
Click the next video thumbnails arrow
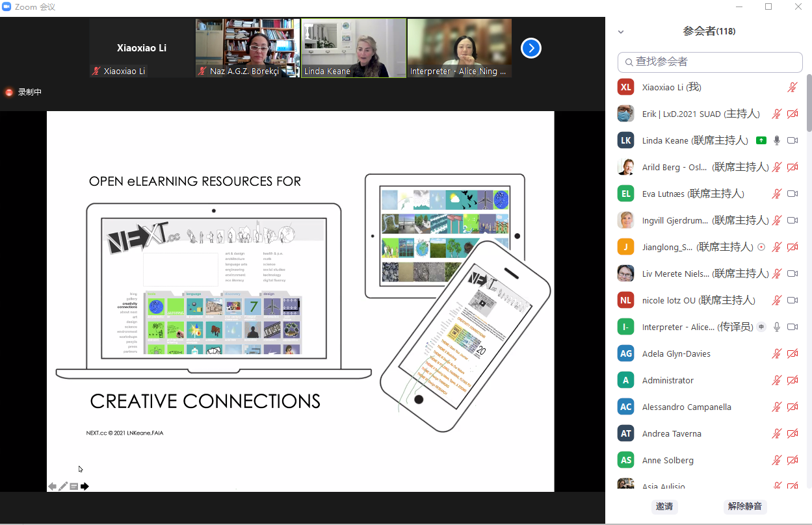[531, 48]
